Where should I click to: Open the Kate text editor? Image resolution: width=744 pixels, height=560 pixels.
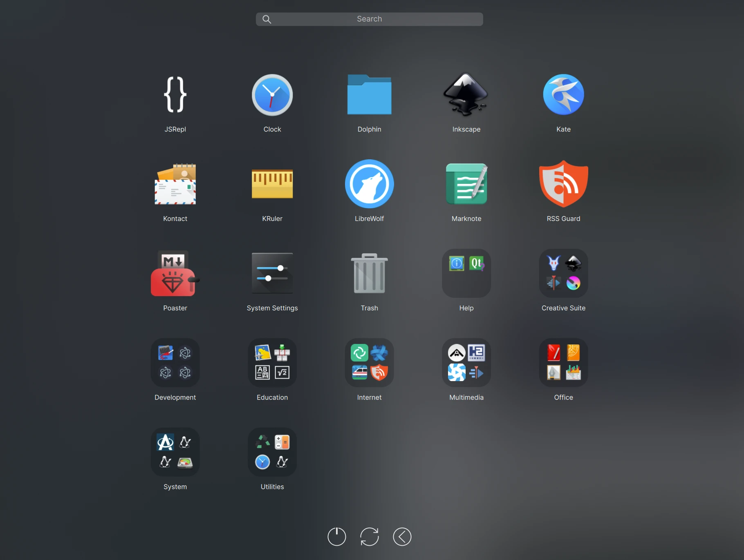pyautogui.click(x=563, y=95)
